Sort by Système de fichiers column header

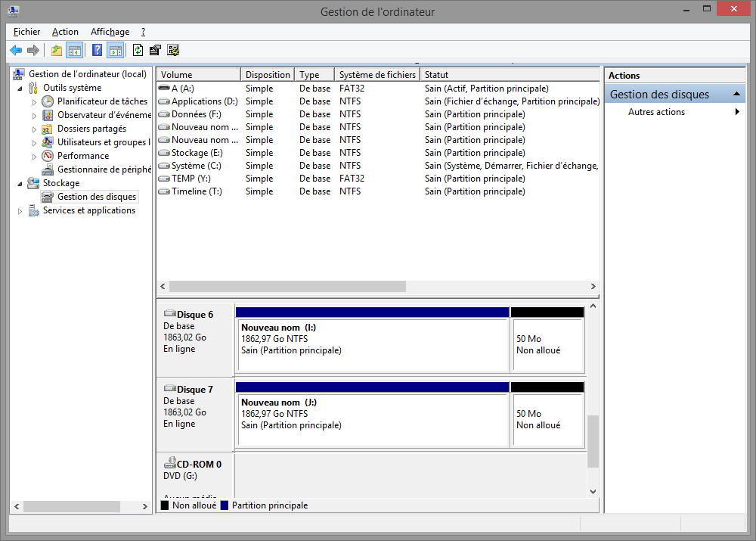[x=377, y=75]
